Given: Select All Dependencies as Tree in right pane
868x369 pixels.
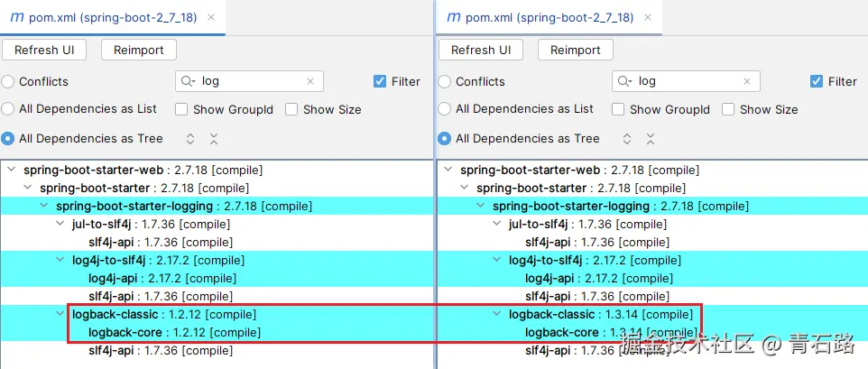Looking at the screenshot, I should (445, 138).
